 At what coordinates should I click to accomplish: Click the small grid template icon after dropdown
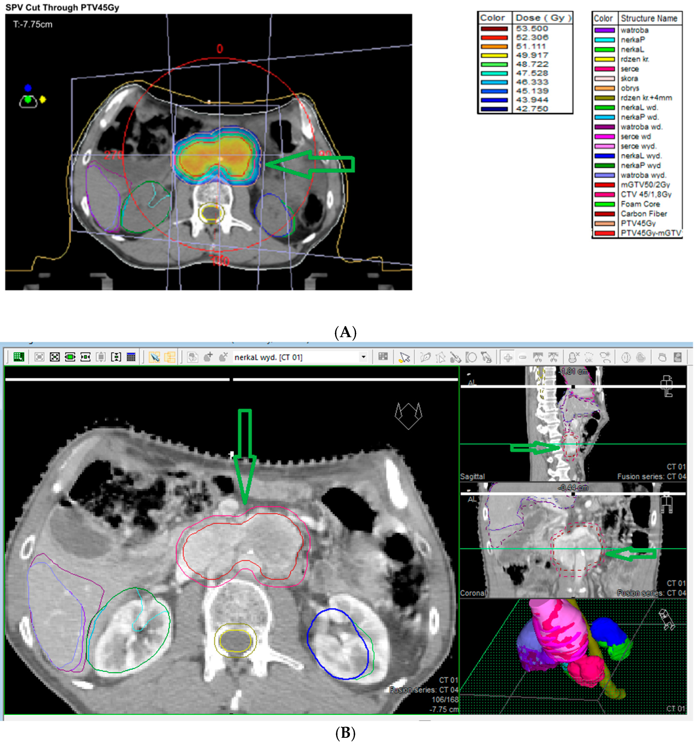coord(383,356)
